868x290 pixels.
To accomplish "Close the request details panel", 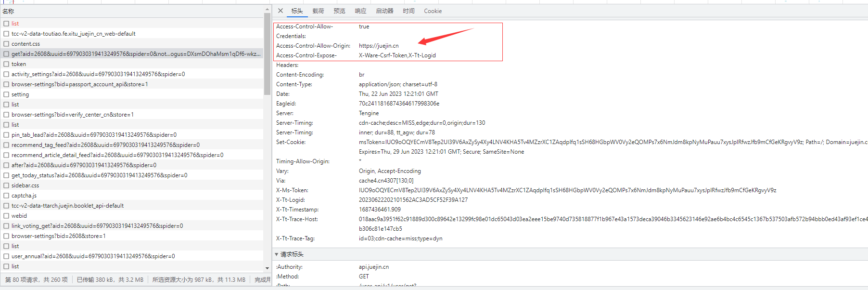I will click(x=281, y=11).
